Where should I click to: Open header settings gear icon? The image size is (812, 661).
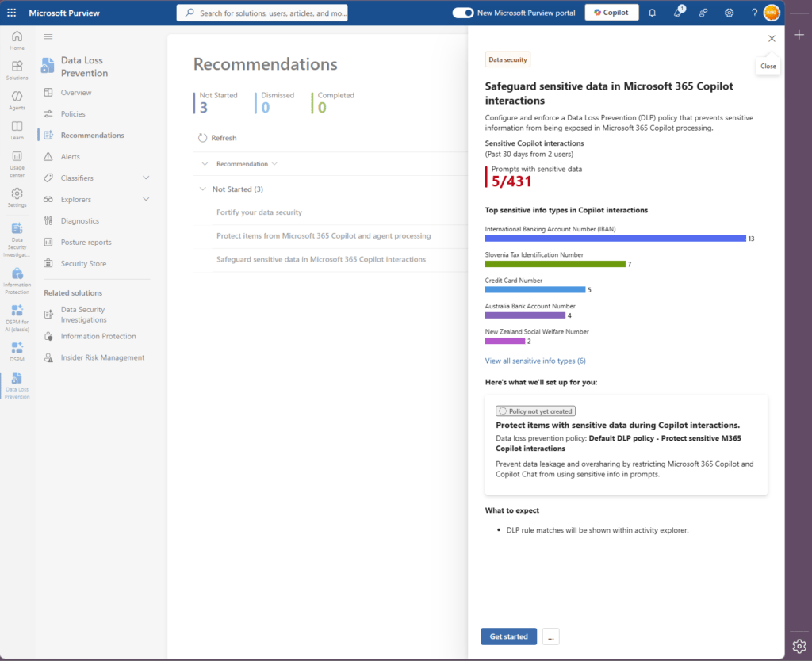coord(730,13)
